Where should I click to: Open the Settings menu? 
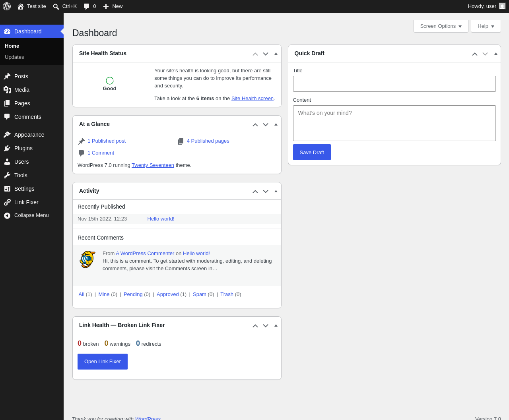(32, 189)
